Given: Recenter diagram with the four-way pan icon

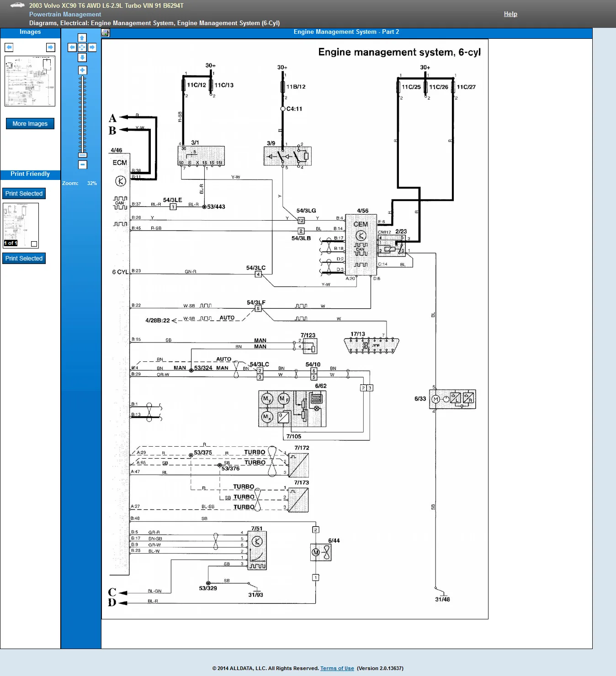Looking at the screenshot, I should pos(82,47).
